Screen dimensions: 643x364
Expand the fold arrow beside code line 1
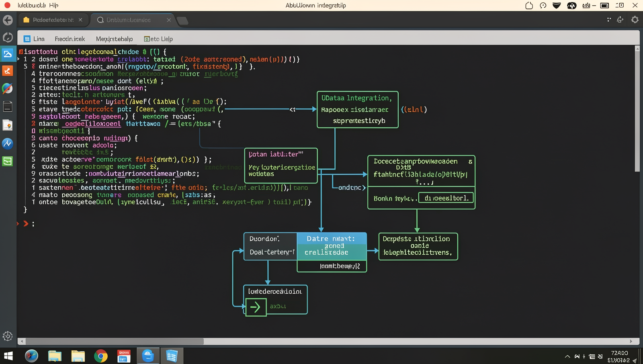click(x=18, y=59)
